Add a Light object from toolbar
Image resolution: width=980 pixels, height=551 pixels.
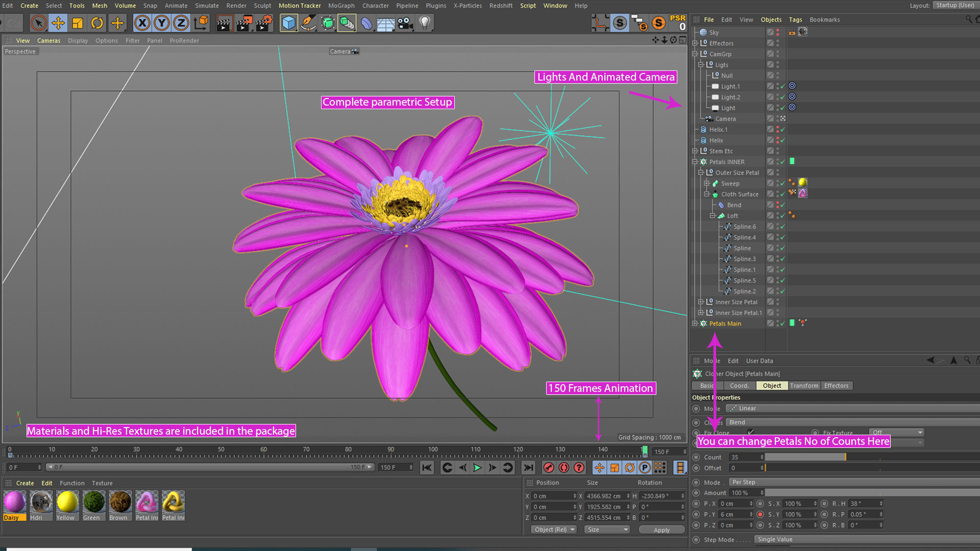tap(425, 23)
